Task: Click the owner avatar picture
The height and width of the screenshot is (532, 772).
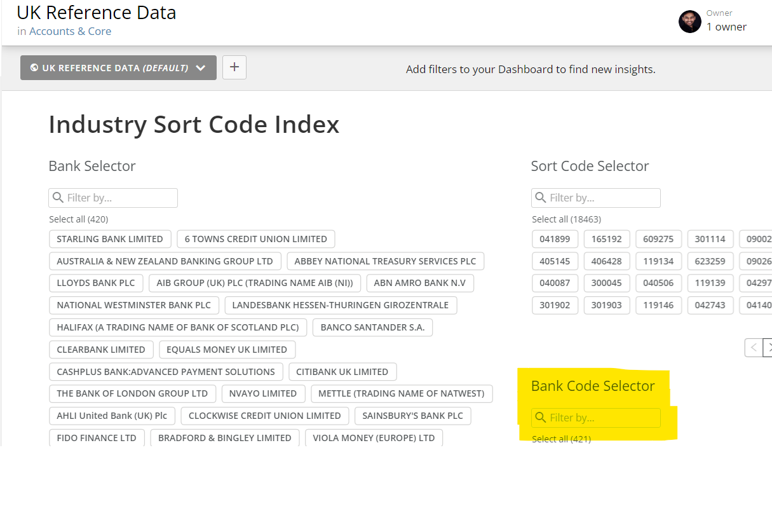Action: point(690,22)
